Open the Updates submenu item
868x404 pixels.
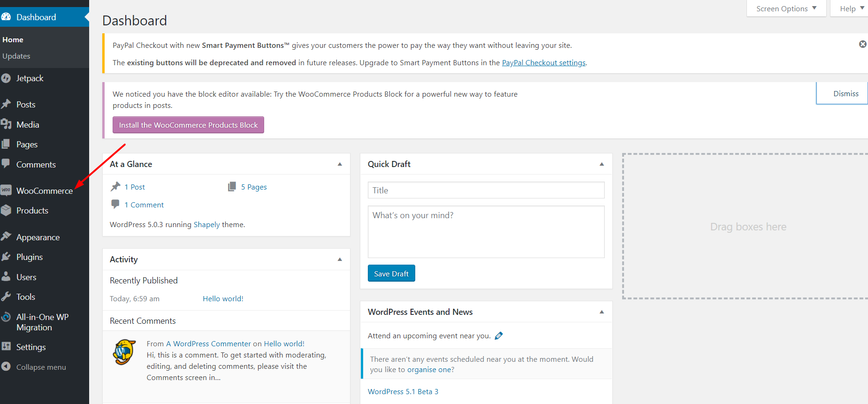tap(16, 56)
